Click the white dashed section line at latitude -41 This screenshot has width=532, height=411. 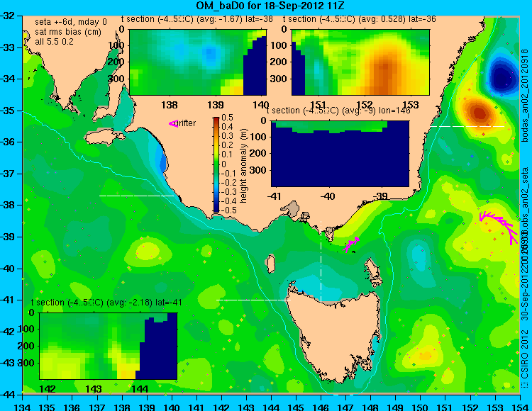point(253,300)
